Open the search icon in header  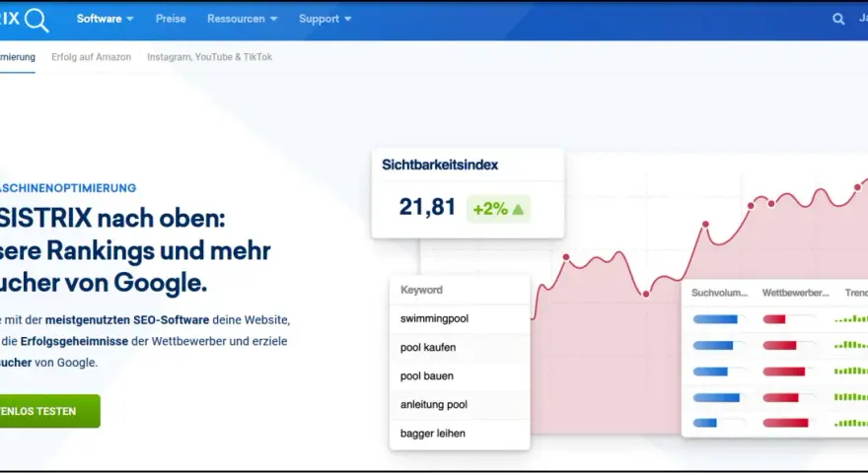click(838, 19)
